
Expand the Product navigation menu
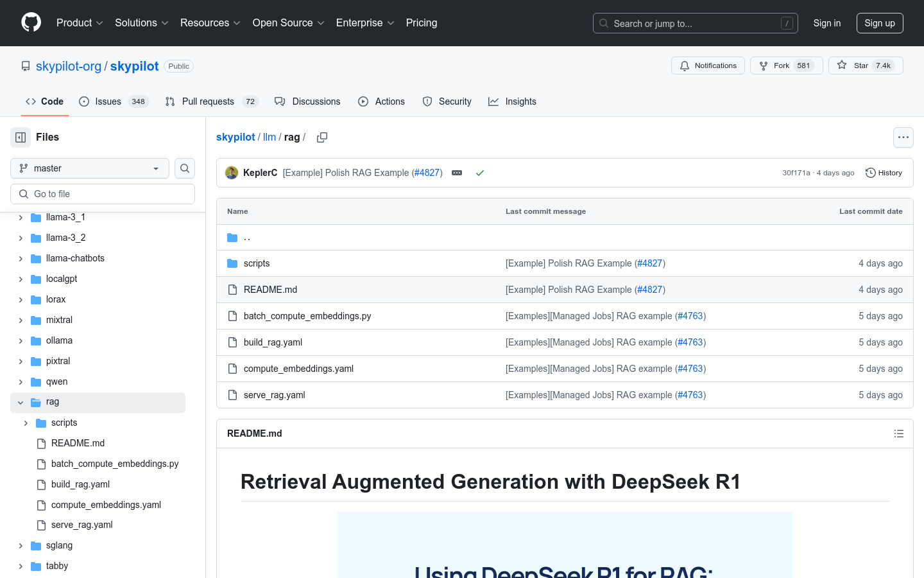[x=80, y=23]
